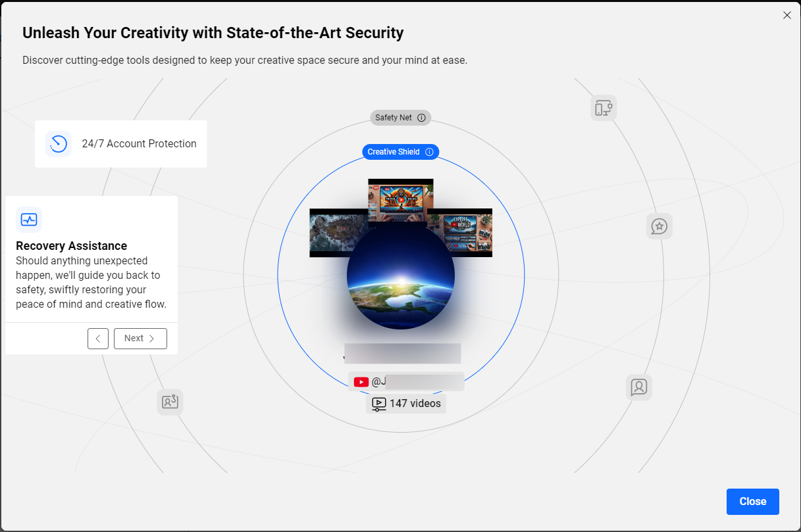Click the Earth channel avatar

coord(400,276)
